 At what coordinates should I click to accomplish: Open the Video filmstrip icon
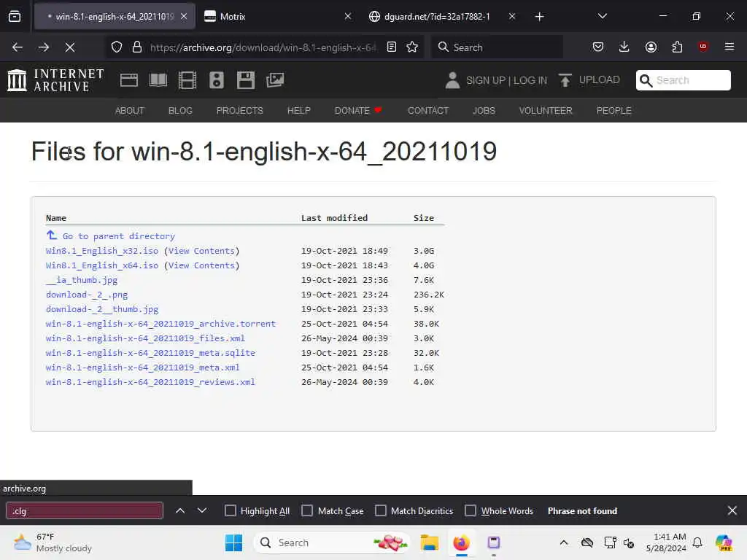click(187, 80)
